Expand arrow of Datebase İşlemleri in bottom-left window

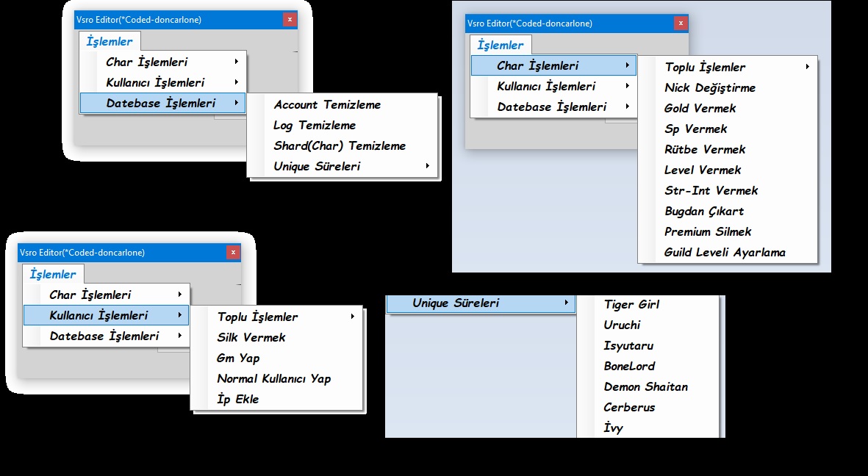180,336
